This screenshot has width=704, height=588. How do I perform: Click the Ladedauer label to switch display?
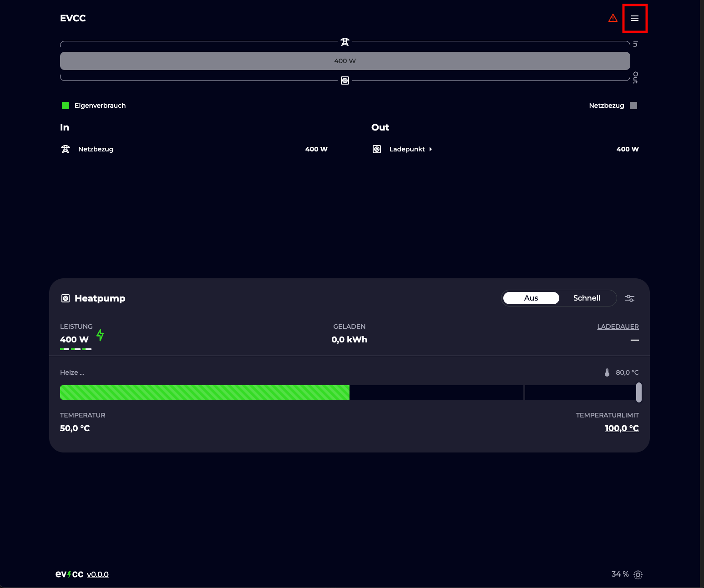point(618,327)
